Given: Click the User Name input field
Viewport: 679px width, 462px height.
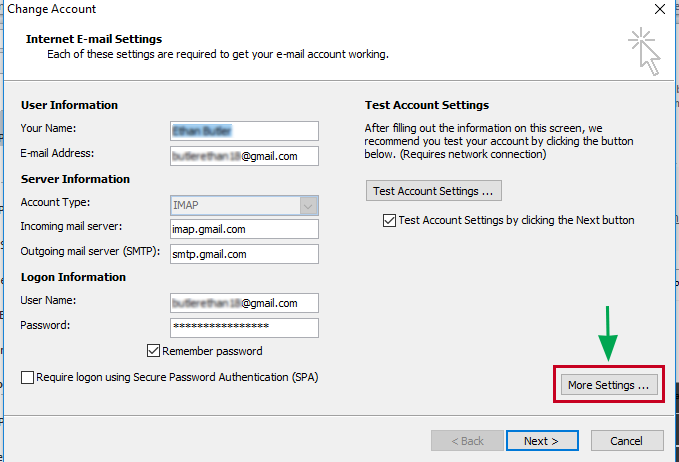Looking at the screenshot, I should click(244, 303).
